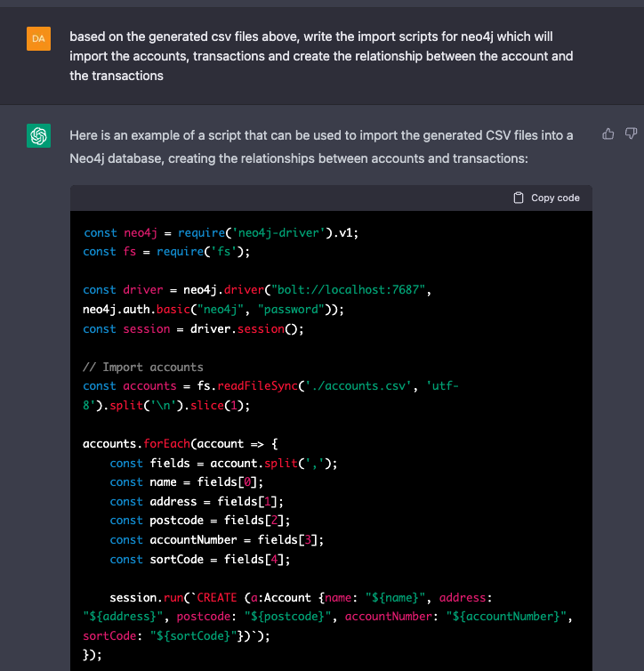Screen dimensions: 644x671
Task: Click the const fs require line
Action: [166, 252]
